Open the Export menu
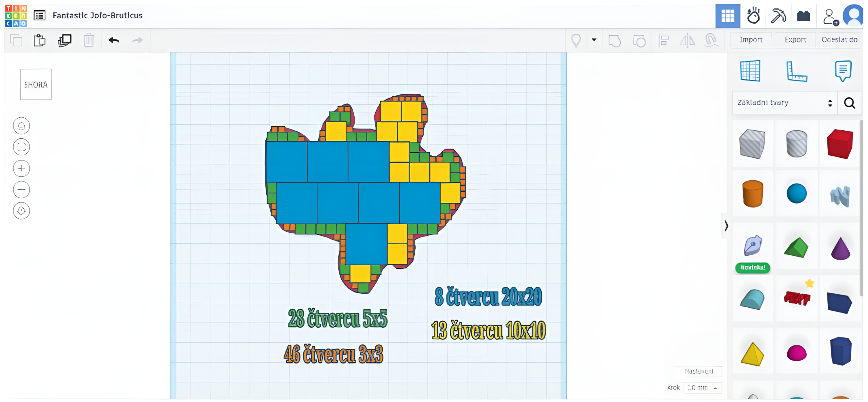The width and height of the screenshot is (868, 402). pyautogui.click(x=795, y=40)
